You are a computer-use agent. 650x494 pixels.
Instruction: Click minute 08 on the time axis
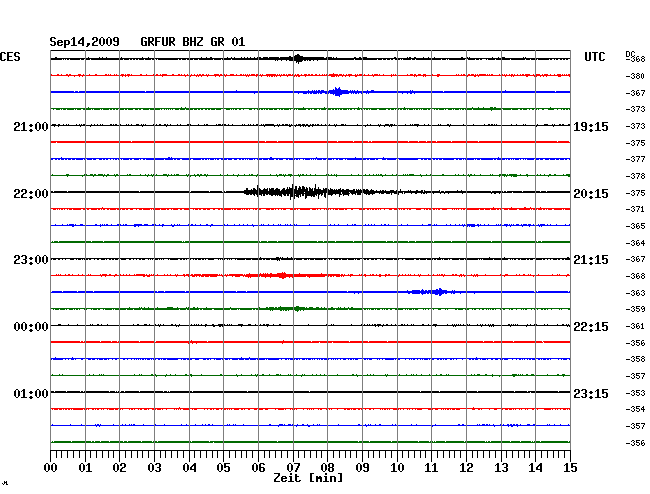[327, 467]
